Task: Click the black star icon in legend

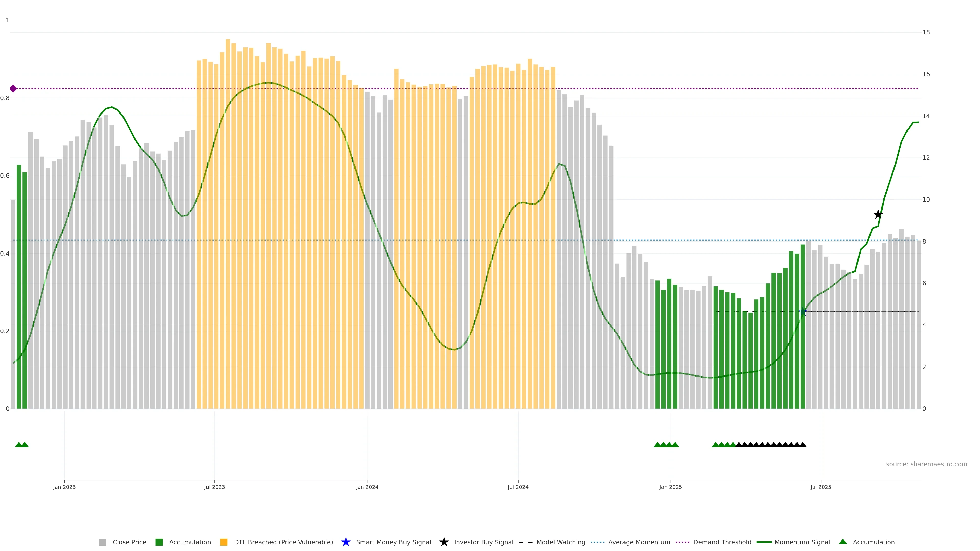Action: pos(444,542)
